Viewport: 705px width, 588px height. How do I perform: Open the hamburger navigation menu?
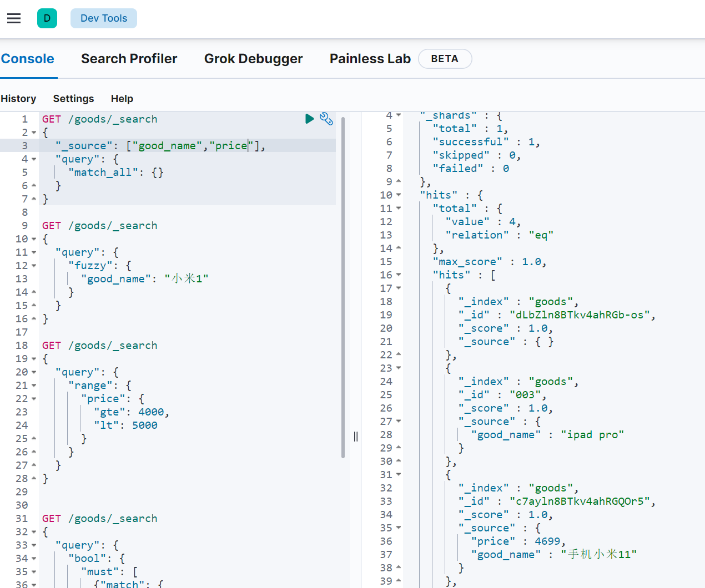[14, 18]
